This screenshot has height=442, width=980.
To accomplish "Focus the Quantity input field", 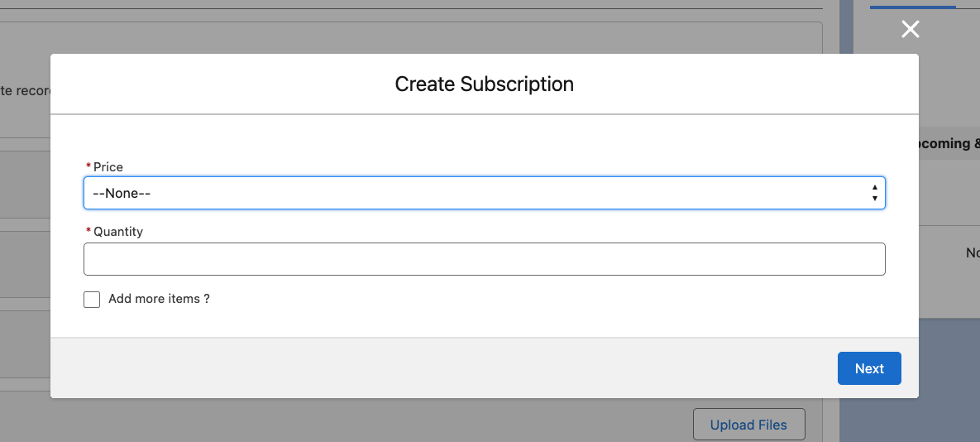I will click(x=484, y=259).
